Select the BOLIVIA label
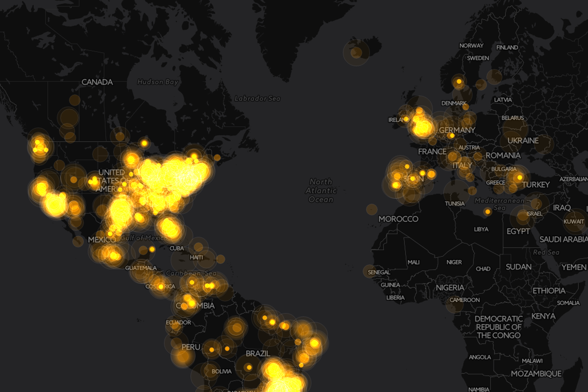 coord(221,371)
